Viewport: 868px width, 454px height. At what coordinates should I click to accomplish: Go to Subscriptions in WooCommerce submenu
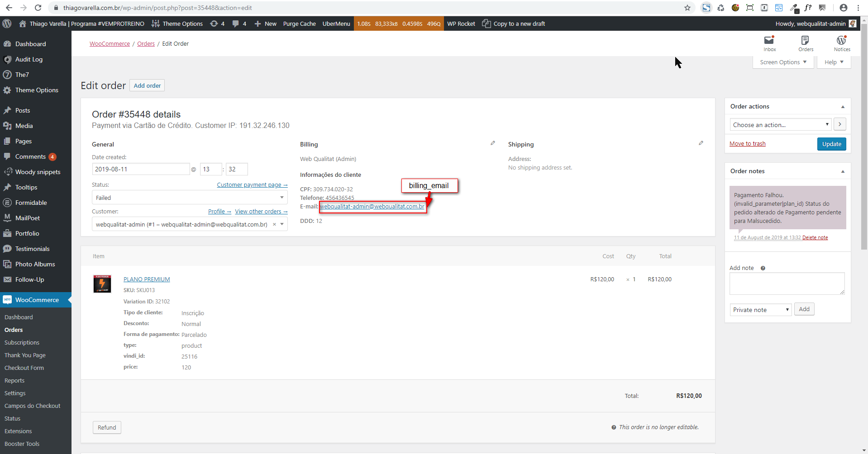(22, 342)
